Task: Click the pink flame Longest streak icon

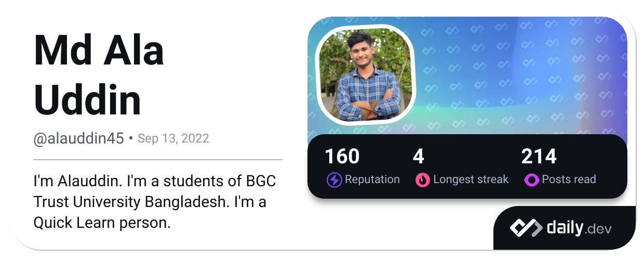Action: (423, 180)
